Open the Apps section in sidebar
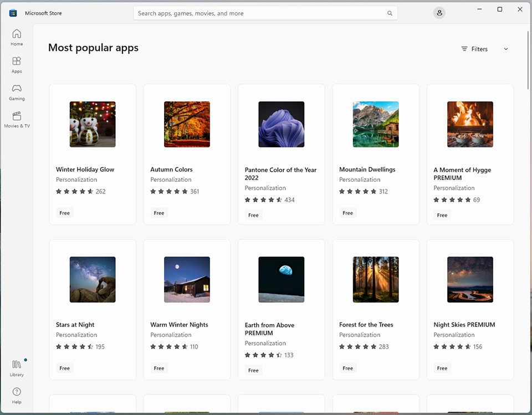The width and height of the screenshot is (532, 415). 17,65
